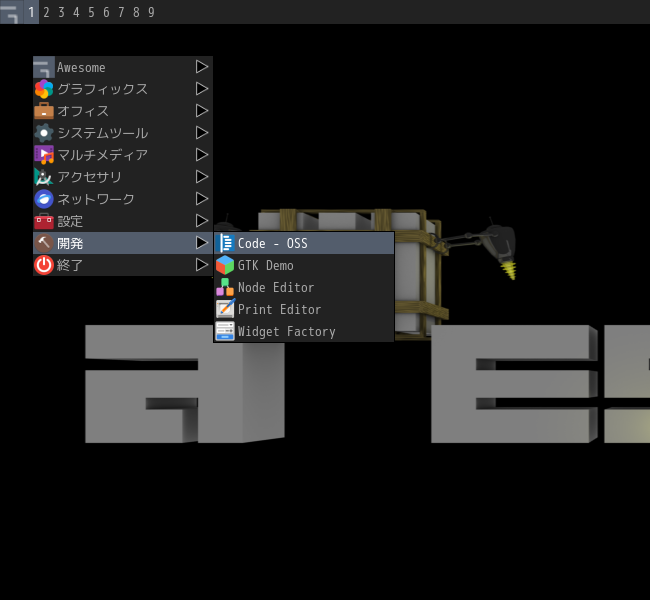Launch Print Editor from submenu
Image resolution: width=650 pixels, height=600 pixels.
click(304, 309)
